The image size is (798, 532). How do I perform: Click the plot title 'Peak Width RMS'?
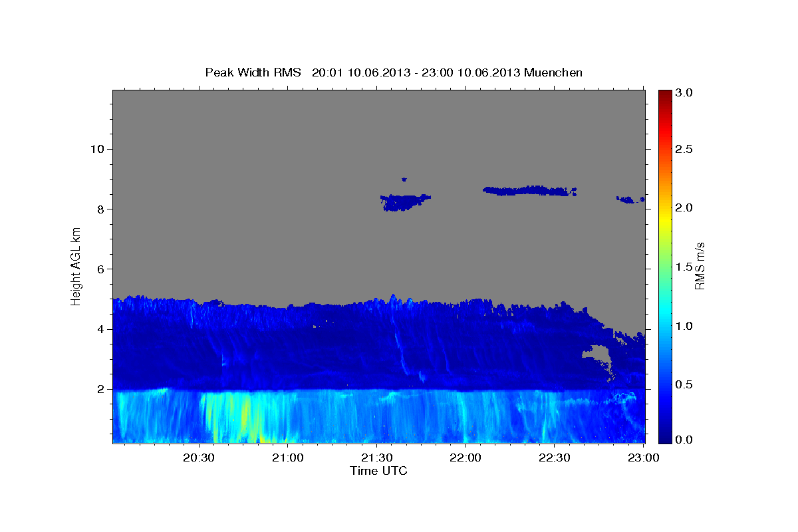[253, 72]
